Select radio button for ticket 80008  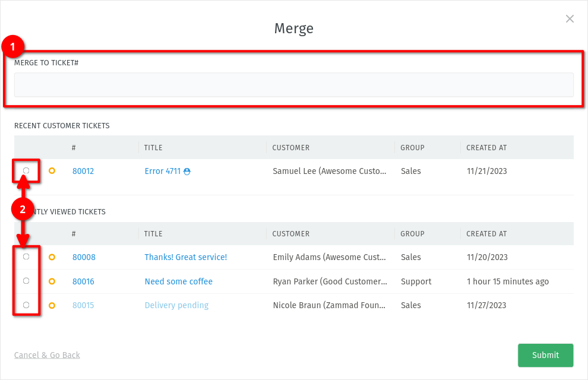pyautogui.click(x=26, y=257)
